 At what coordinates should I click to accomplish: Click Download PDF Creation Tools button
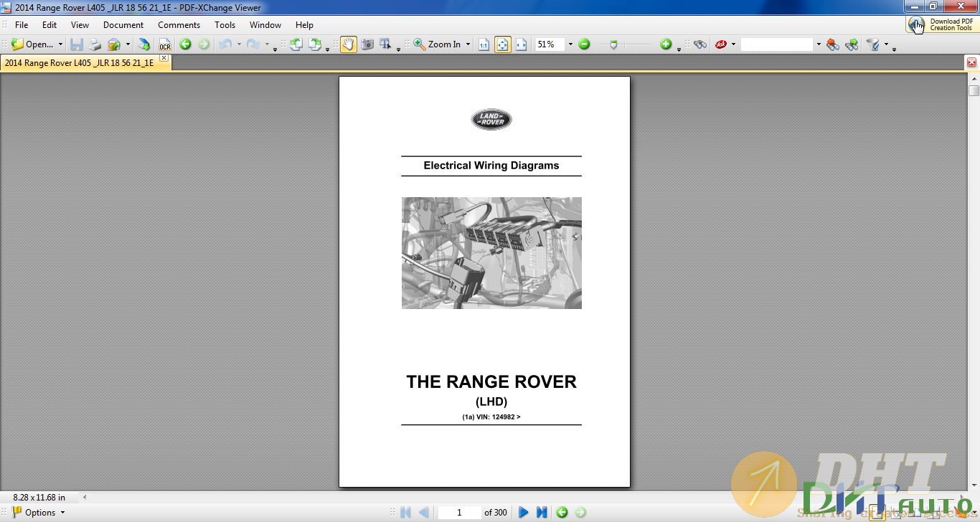(x=941, y=24)
